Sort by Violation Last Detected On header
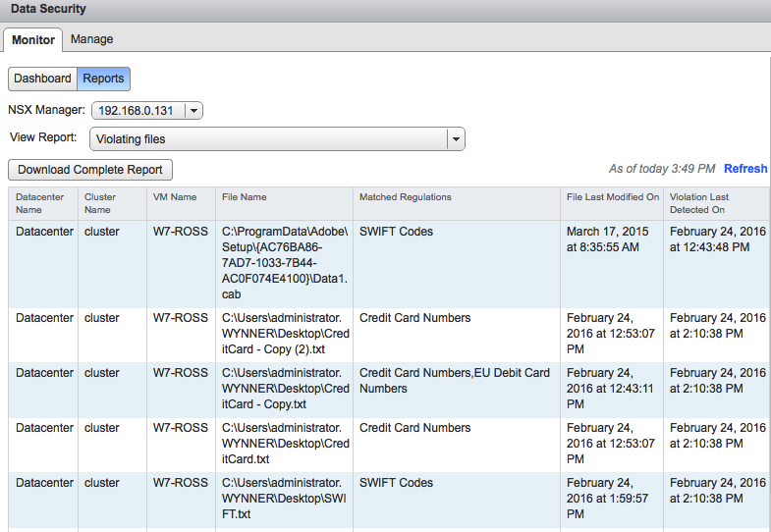771x532 pixels. pyautogui.click(x=716, y=203)
